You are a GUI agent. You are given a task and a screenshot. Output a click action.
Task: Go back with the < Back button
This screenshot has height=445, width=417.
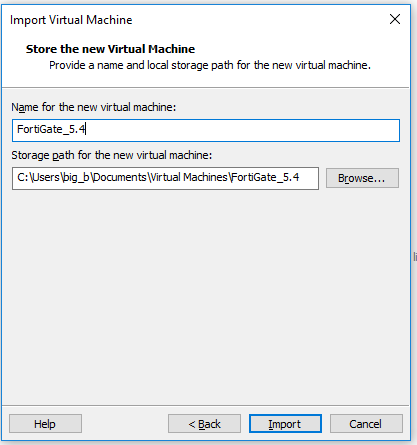coord(204,424)
